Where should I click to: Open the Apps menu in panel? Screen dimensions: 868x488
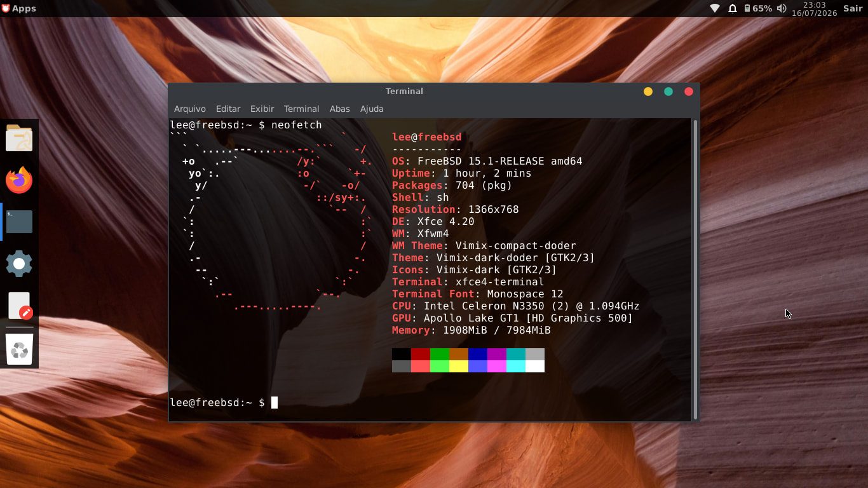[x=18, y=8]
